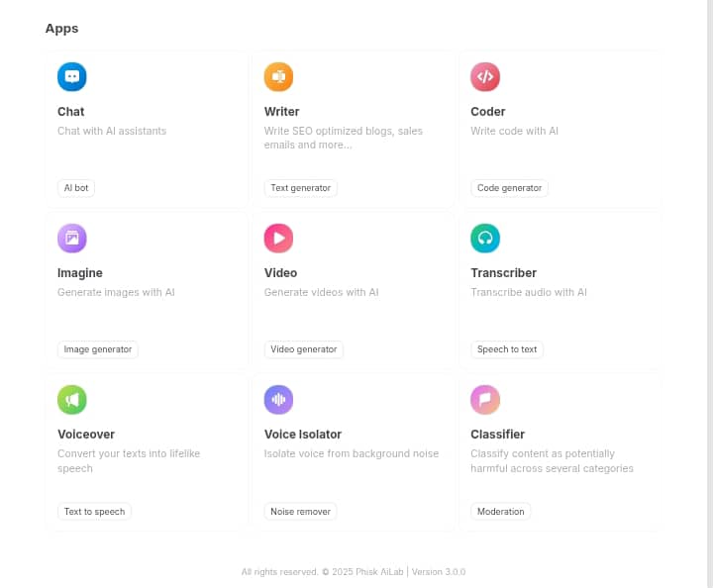This screenshot has height=588, width=713.
Task: Open the Imagine app title
Action: tap(80, 273)
